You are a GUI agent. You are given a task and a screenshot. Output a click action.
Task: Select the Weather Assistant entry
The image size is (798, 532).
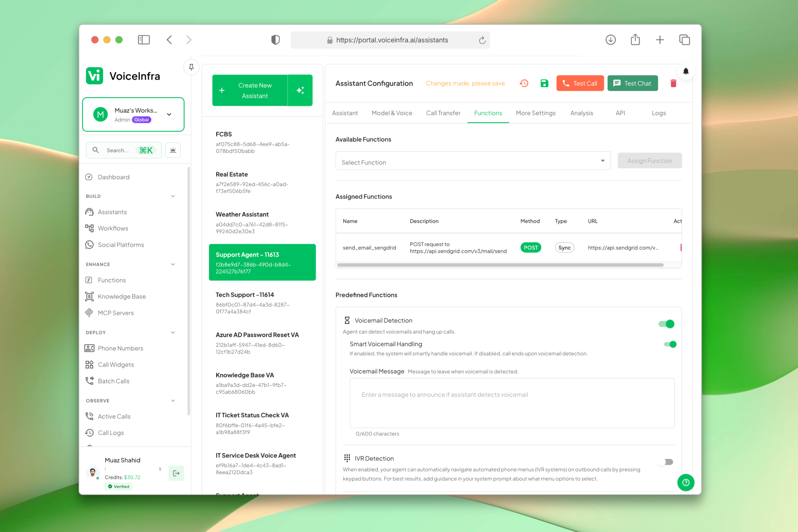coord(262,222)
